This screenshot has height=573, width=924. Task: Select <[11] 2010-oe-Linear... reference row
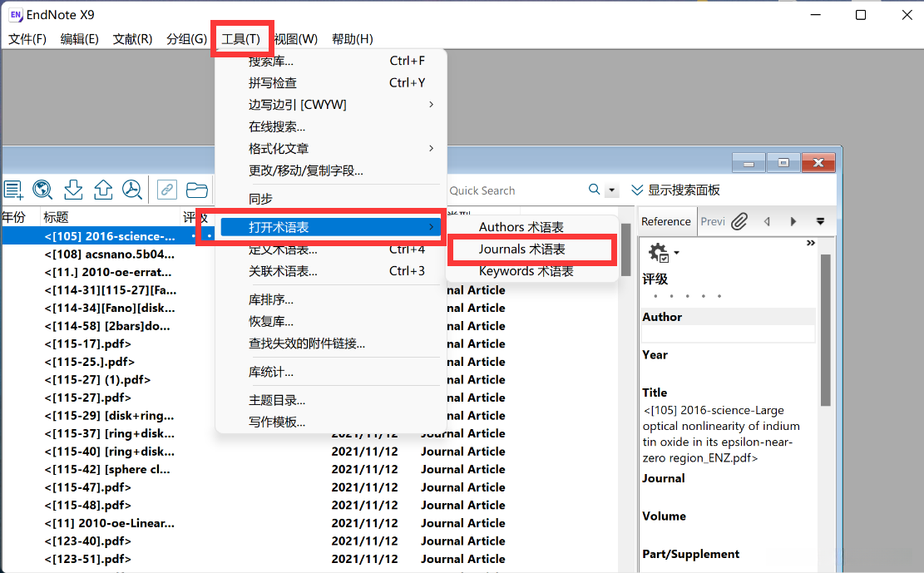click(x=109, y=523)
